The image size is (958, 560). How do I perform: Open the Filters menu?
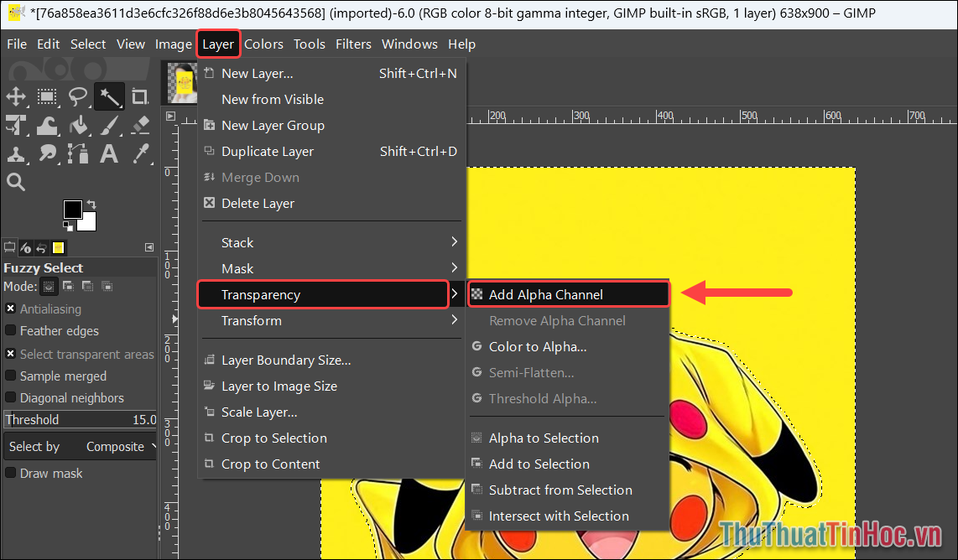[x=353, y=44]
